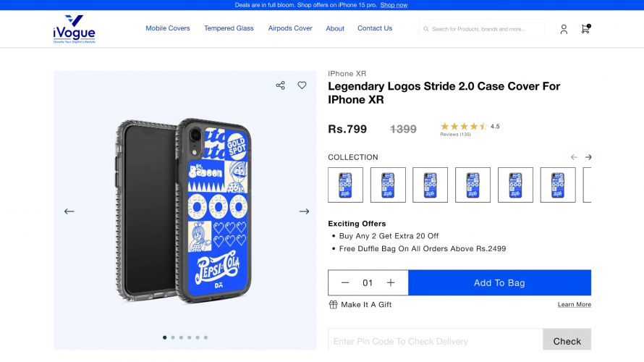Add product to wishlist with heart icon

coord(302,85)
